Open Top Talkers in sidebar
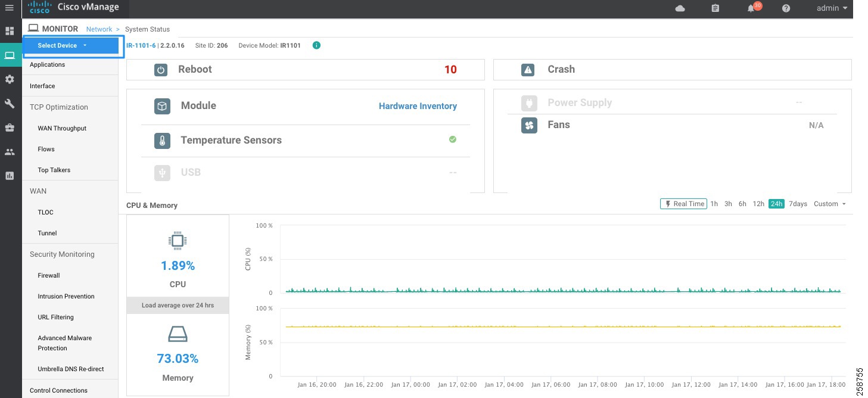This screenshot has height=398, width=868. (54, 170)
